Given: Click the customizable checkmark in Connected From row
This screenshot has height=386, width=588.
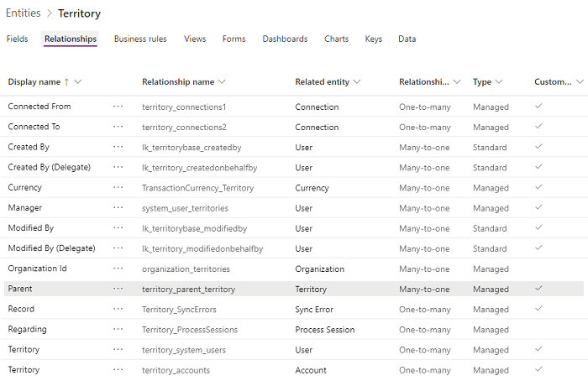Looking at the screenshot, I should tap(539, 107).
